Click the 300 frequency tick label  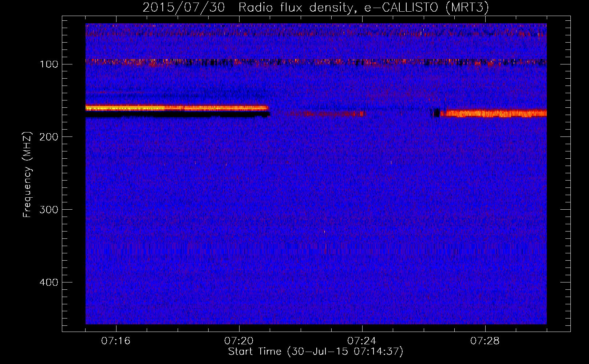click(x=48, y=210)
